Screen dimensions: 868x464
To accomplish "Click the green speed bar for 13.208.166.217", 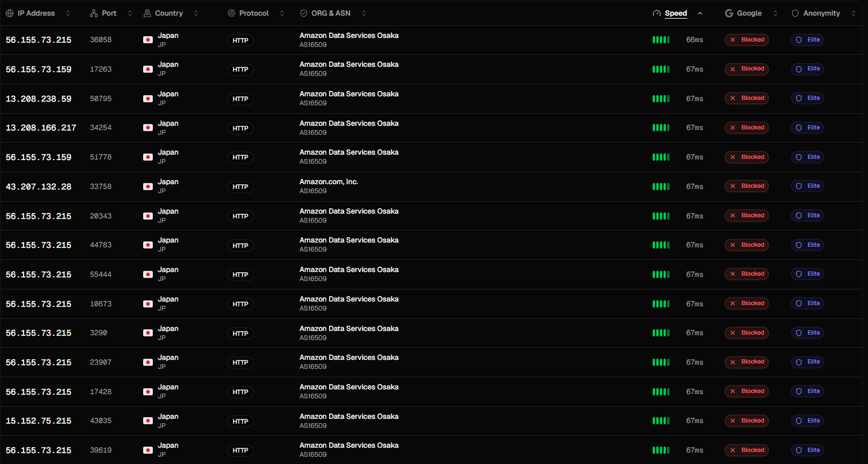I will click(x=661, y=128).
